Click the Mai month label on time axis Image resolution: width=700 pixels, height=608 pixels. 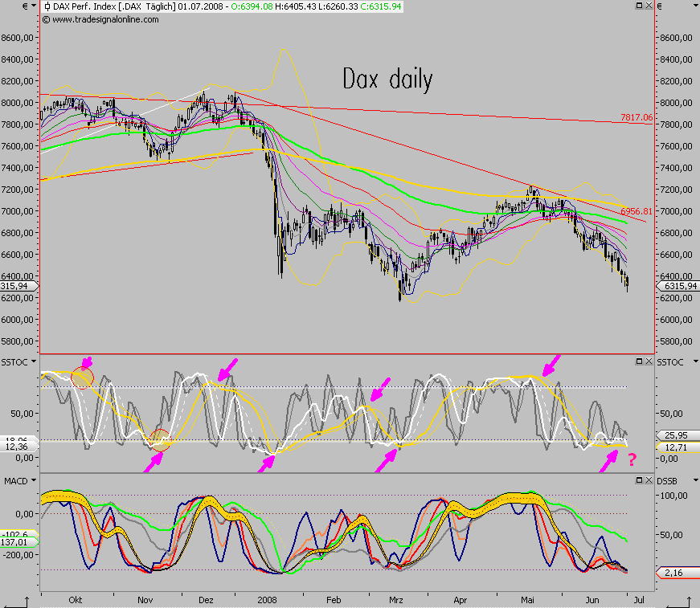527,600
